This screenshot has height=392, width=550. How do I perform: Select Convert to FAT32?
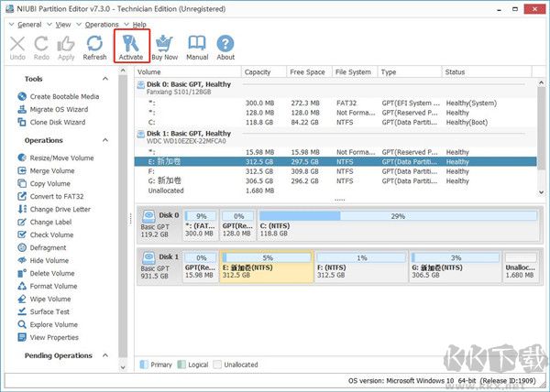(x=50, y=196)
